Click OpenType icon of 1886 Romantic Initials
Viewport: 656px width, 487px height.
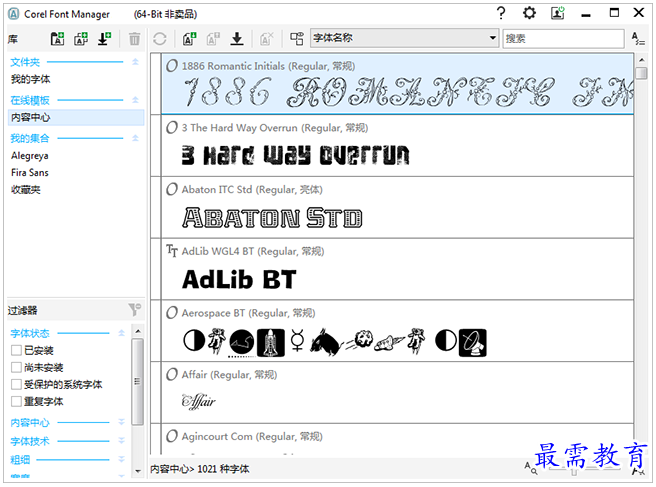pyautogui.click(x=172, y=66)
